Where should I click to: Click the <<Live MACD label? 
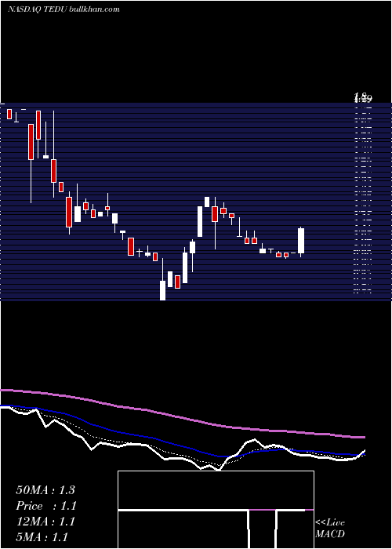click(x=330, y=528)
